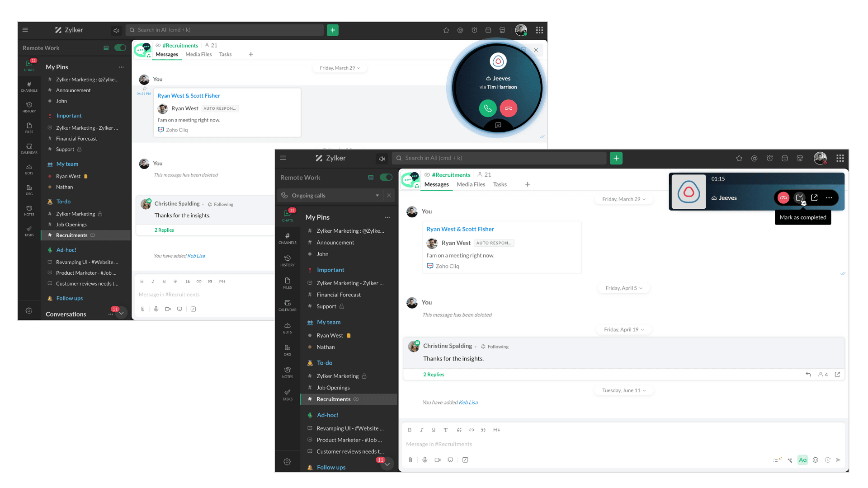868x488 pixels.
Task: Click the Message in #Recruitments input field
Action: coord(623,444)
